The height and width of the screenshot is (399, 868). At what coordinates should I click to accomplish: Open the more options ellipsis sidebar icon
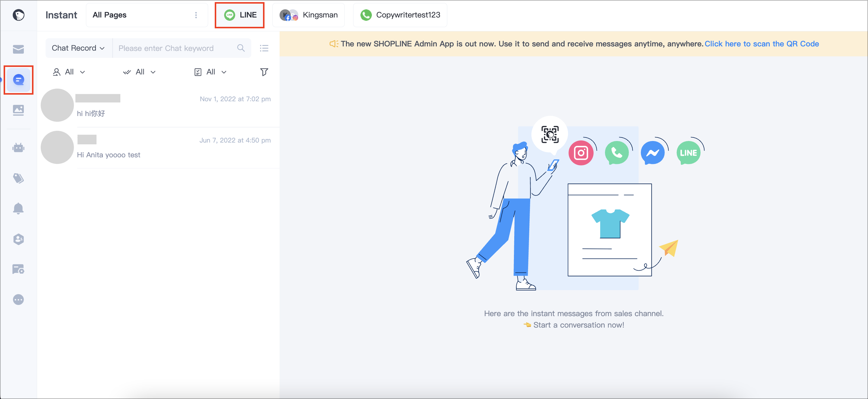point(18,299)
